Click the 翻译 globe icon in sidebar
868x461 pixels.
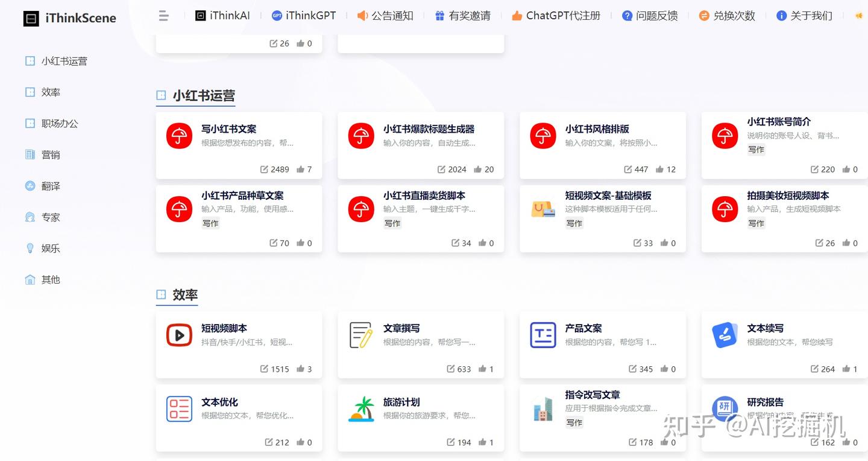point(30,186)
